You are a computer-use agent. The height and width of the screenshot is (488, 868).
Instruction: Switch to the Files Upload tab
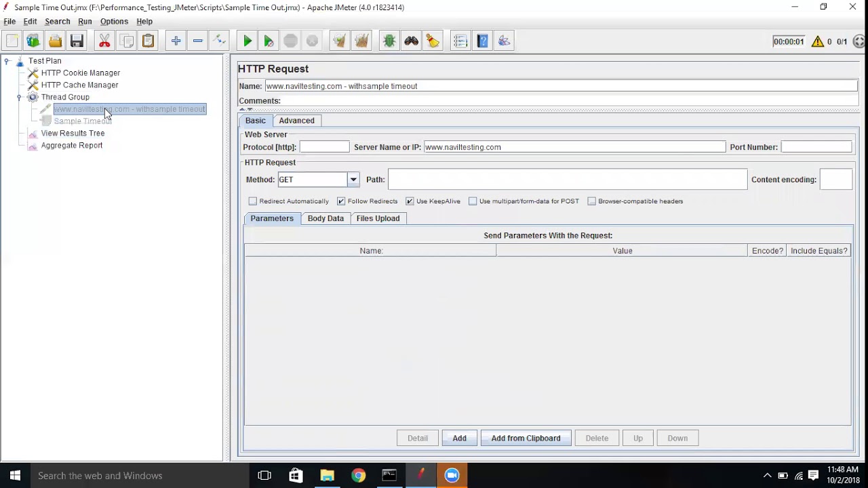(378, 218)
